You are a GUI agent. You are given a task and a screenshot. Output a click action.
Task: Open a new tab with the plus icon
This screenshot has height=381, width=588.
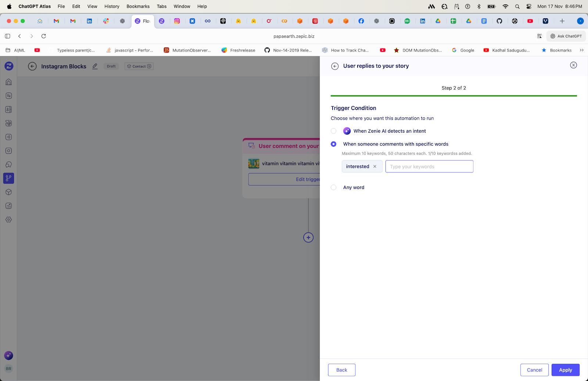[x=562, y=21]
